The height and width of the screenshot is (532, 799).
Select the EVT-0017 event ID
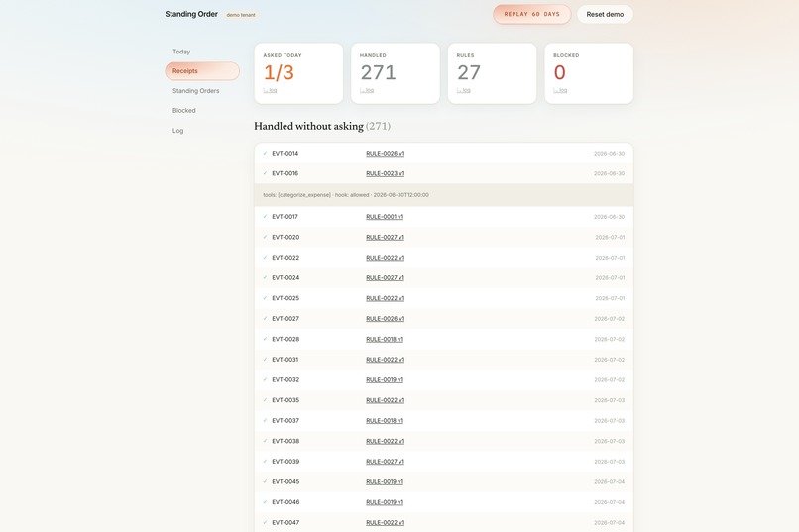coord(285,217)
